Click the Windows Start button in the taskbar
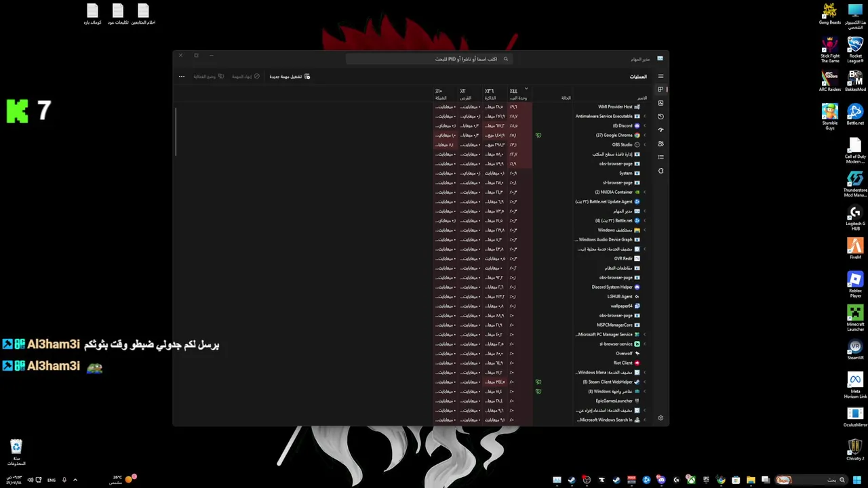868x488 pixels. click(856, 480)
